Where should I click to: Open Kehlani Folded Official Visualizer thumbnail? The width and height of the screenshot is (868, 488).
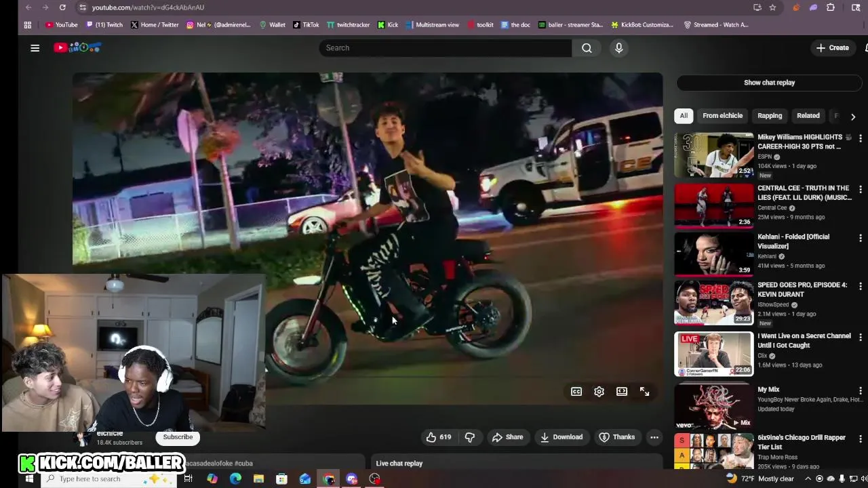713,255
